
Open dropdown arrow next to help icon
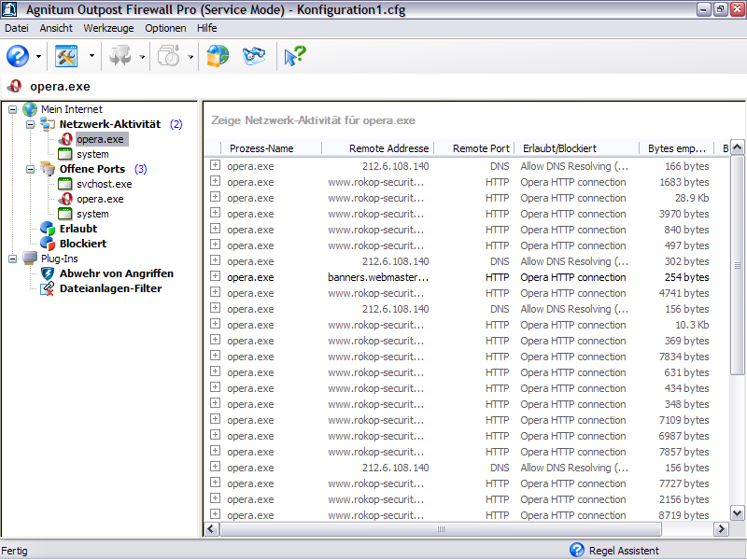[38, 56]
